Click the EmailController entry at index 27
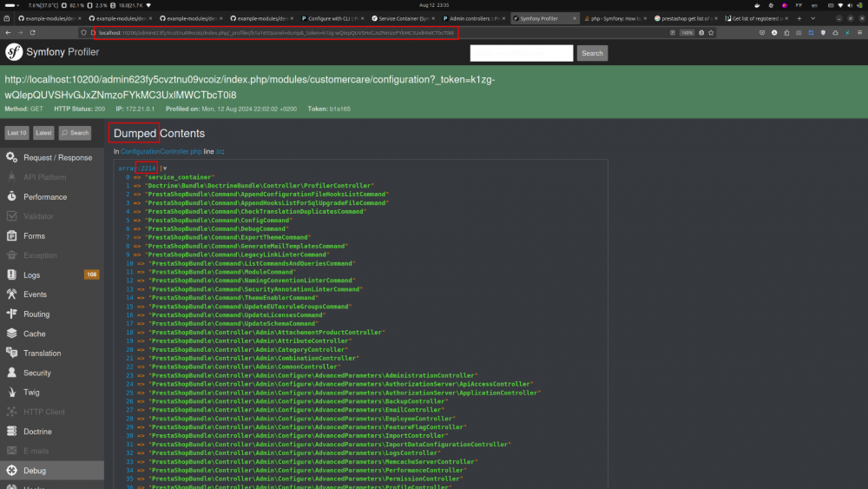Image resolution: width=868 pixels, height=489 pixels. (x=296, y=410)
